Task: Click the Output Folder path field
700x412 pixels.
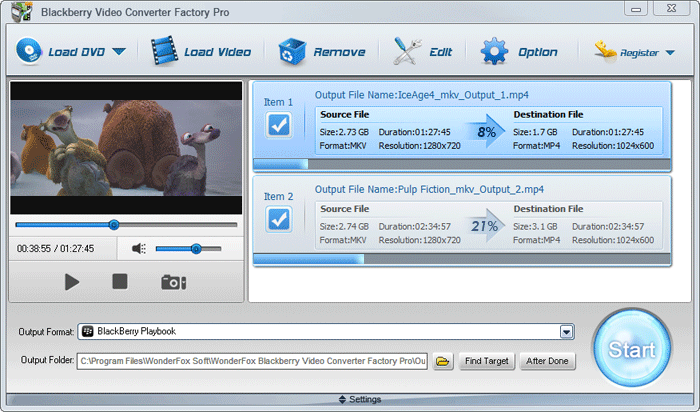Action: 252,361
